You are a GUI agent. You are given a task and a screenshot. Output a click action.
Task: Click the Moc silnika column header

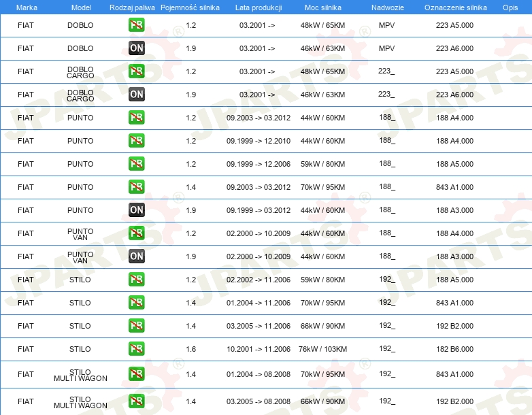(x=323, y=7)
